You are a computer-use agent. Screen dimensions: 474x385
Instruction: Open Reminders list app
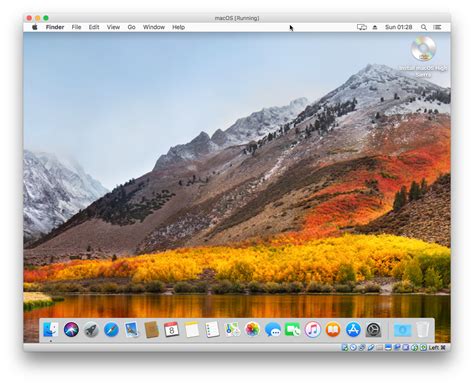click(212, 330)
